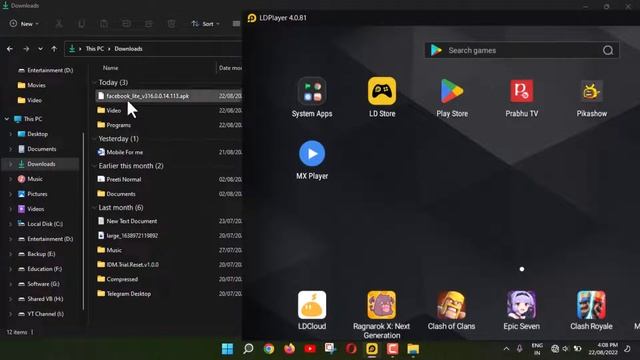This screenshot has height=360, width=640.
Task: Click Downloads in the address bar
Action: tap(128, 49)
